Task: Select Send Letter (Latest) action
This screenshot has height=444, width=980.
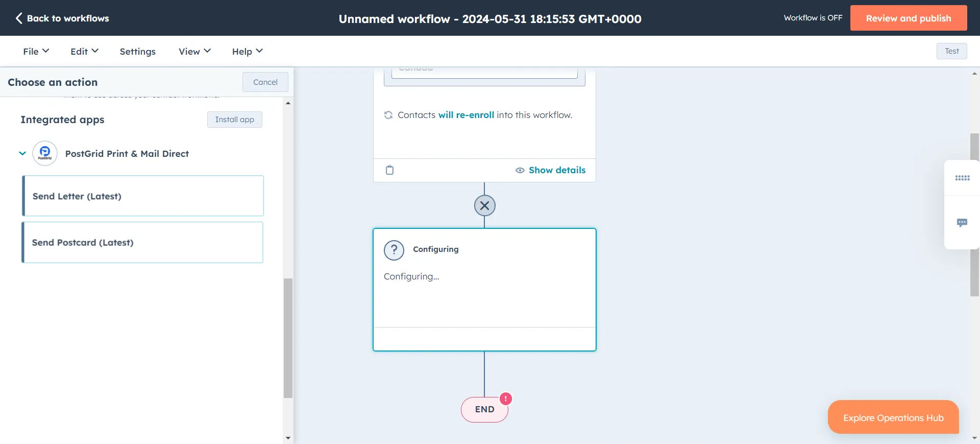Action: (143, 196)
